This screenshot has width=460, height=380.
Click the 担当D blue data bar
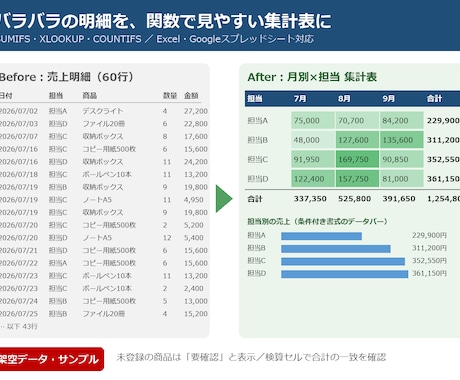[x=345, y=274]
